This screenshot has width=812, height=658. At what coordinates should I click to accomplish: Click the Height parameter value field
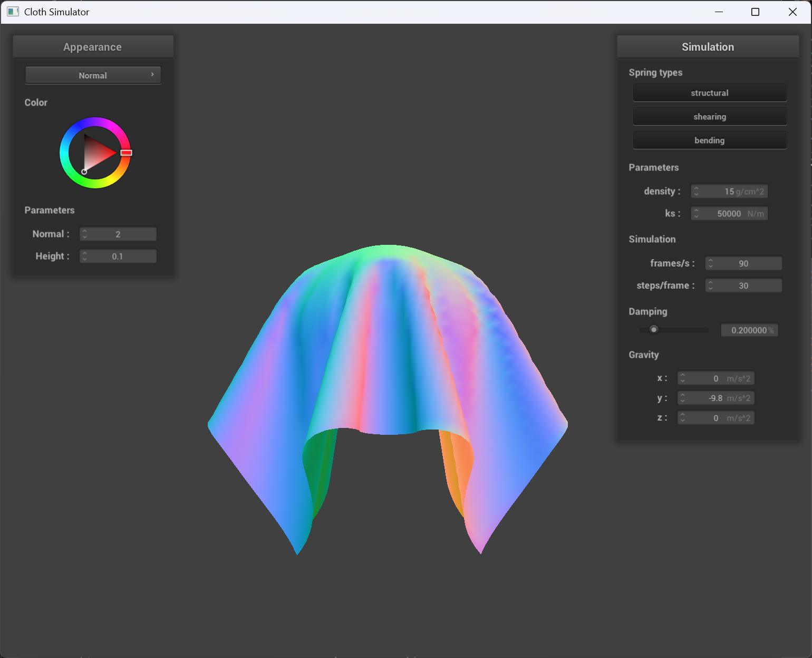tap(118, 256)
